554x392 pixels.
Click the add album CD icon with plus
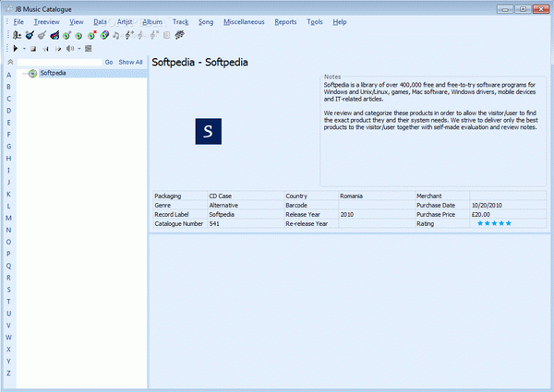66,35
